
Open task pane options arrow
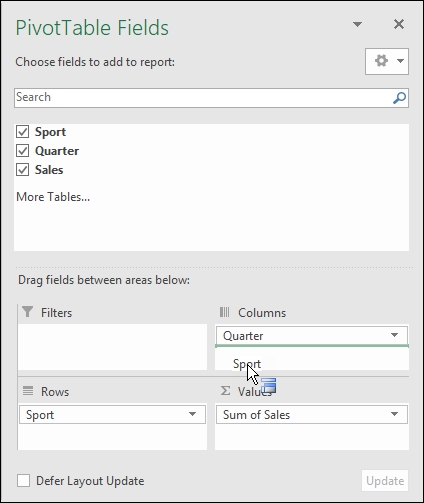click(x=357, y=24)
